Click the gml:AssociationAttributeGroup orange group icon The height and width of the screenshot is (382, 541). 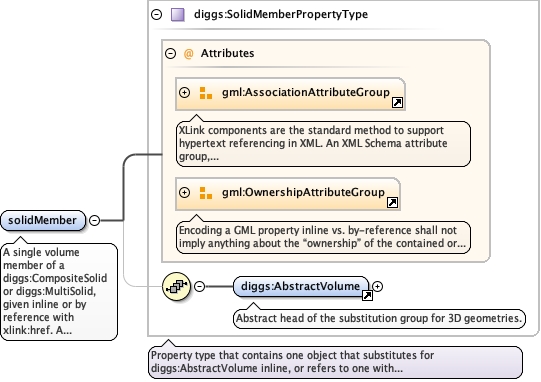pyautogui.click(x=206, y=93)
